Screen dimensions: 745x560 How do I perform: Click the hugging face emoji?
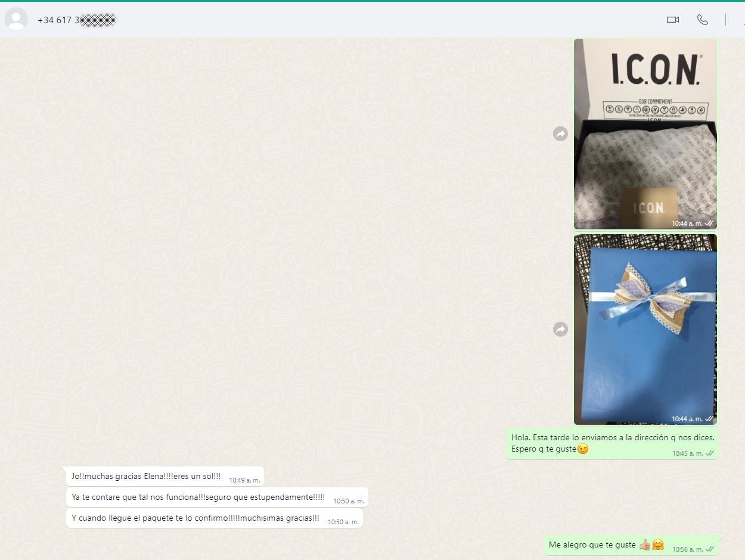click(x=658, y=545)
